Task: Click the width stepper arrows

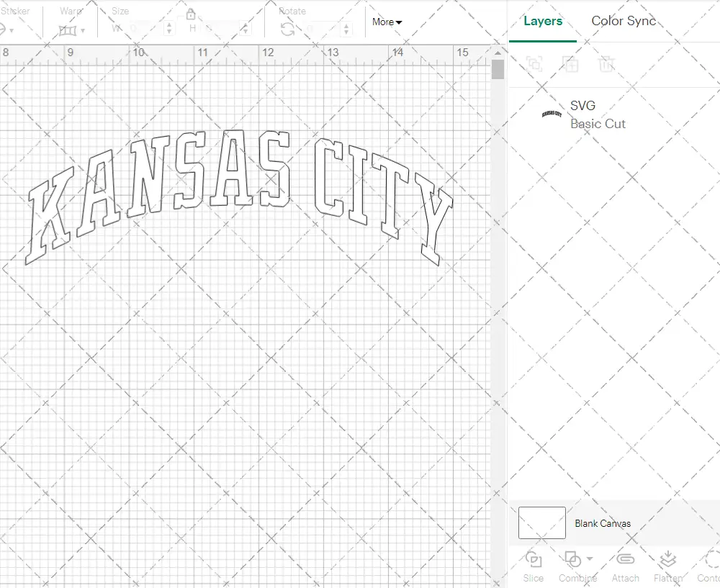Action: 169,29
